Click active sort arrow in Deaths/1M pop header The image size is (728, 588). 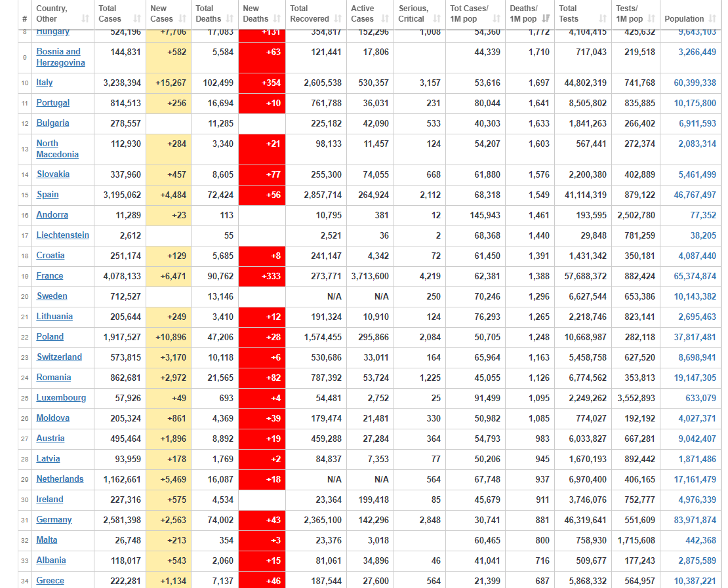[546, 19]
